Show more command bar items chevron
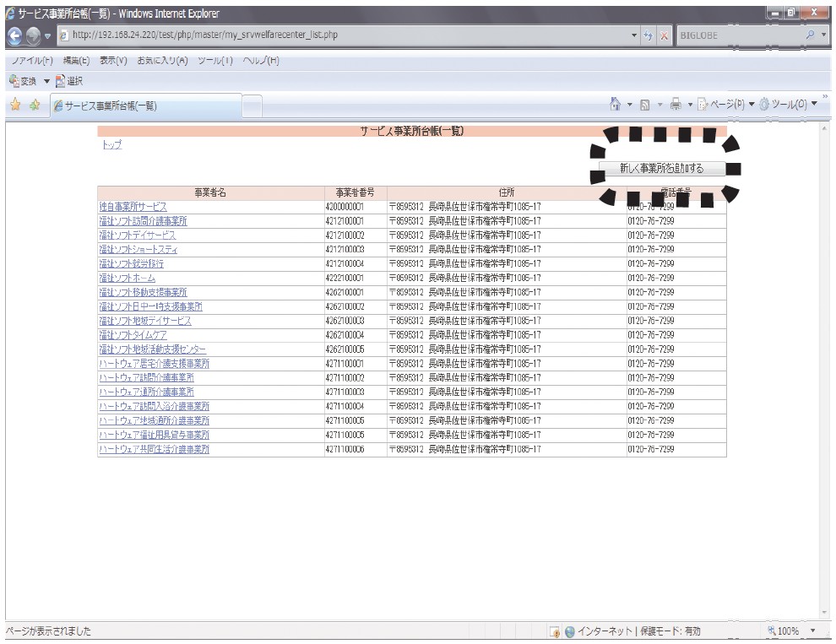This screenshot has width=836, height=644. point(825,96)
